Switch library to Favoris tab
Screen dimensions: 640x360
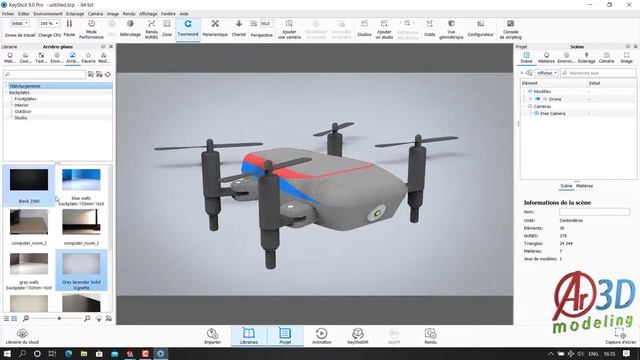pyautogui.click(x=88, y=58)
